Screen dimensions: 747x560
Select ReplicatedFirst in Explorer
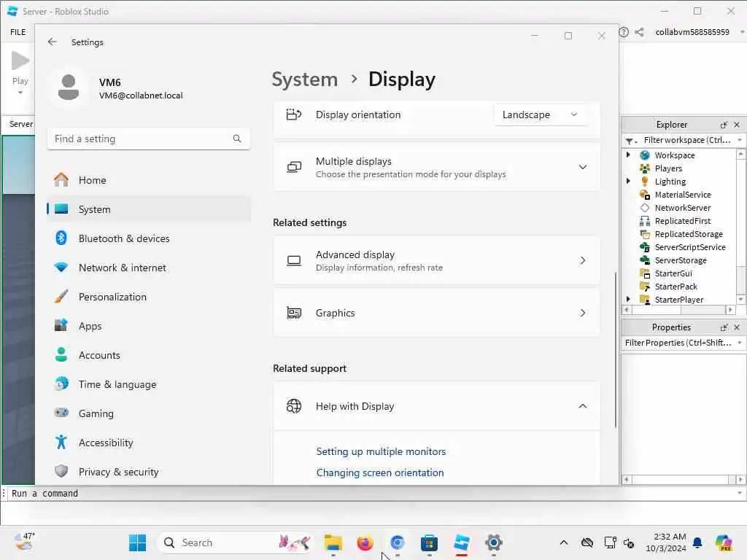[x=682, y=221]
